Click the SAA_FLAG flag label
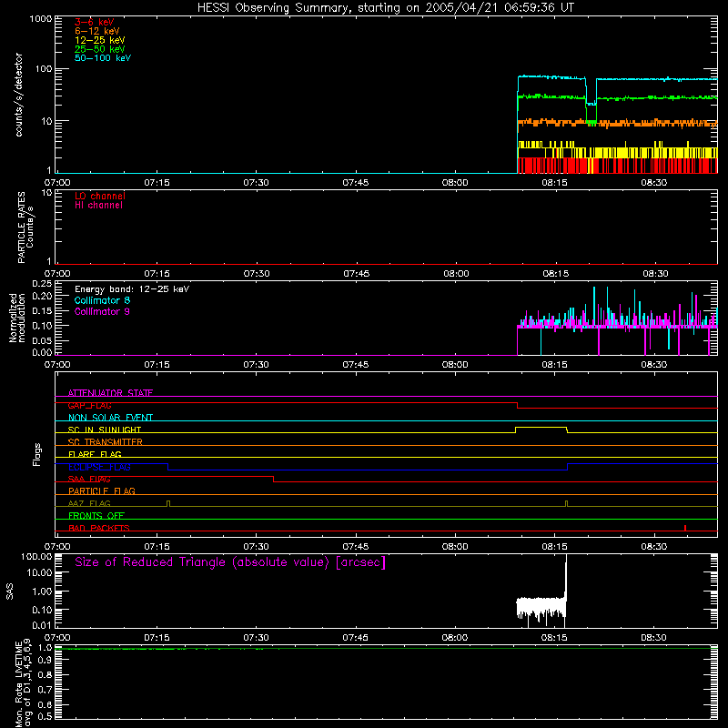 point(89,479)
